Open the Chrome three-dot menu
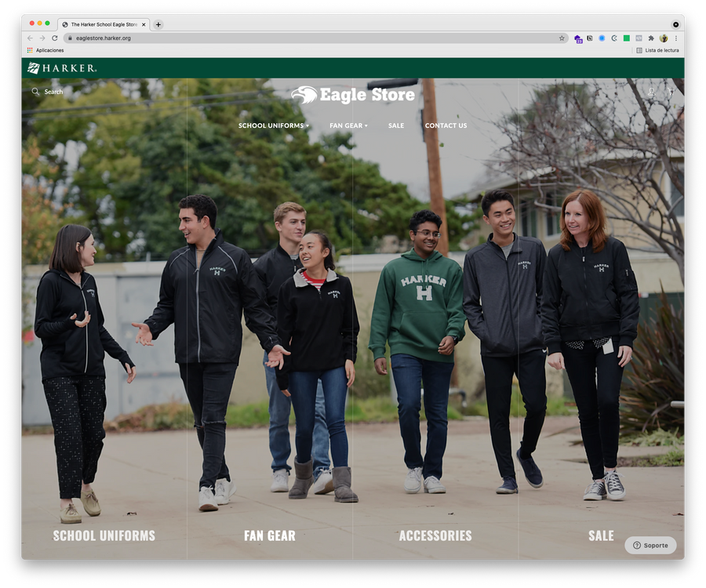This screenshot has width=706, height=588. 676,38
